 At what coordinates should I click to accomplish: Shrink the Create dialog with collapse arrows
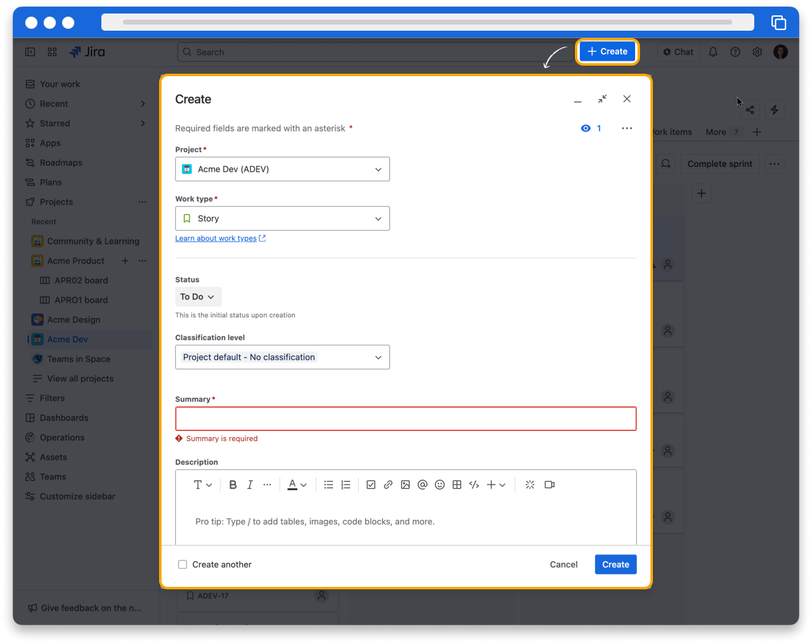(603, 99)
